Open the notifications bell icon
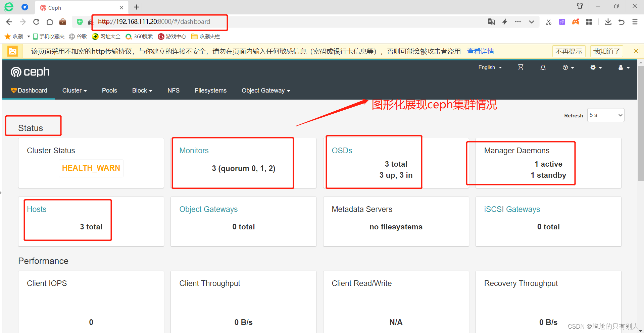Viewport: 644px width, 333px height. pos(543,67)
